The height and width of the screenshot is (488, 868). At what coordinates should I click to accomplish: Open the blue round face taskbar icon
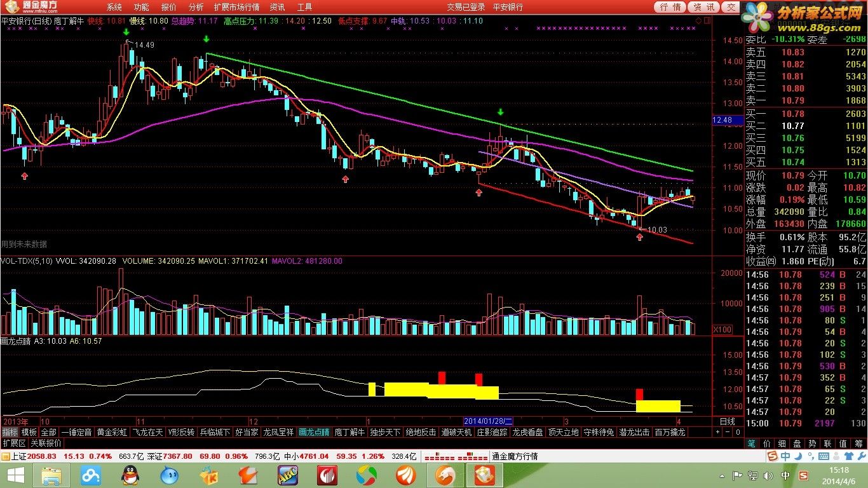point(169,475)
